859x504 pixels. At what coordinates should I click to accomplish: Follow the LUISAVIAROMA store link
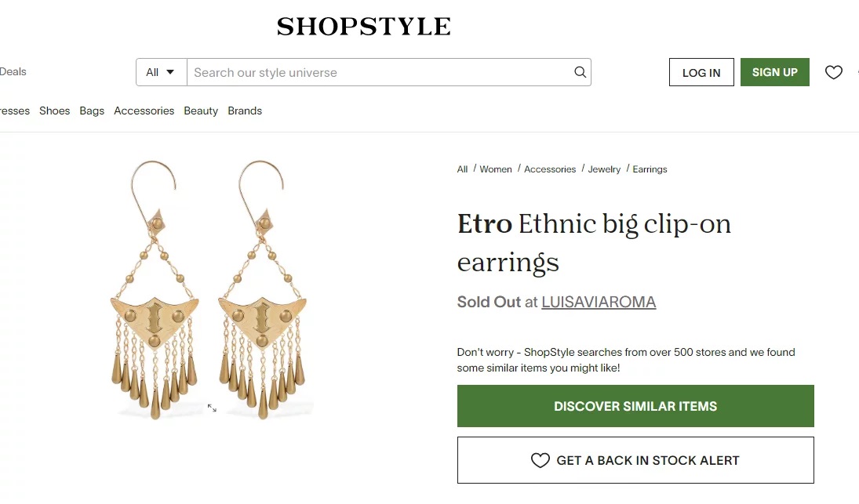tap(599, 302)
